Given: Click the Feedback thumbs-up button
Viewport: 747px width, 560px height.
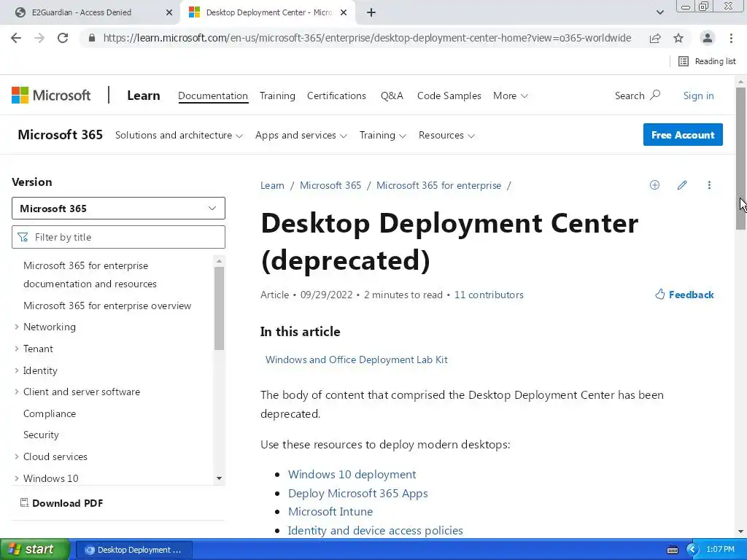Looking at the screenshot, I should click(x=684, y=295).
